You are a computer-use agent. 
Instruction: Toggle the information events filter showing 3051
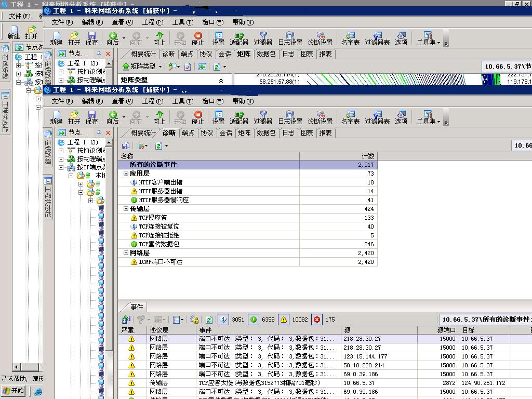point(223,320)
